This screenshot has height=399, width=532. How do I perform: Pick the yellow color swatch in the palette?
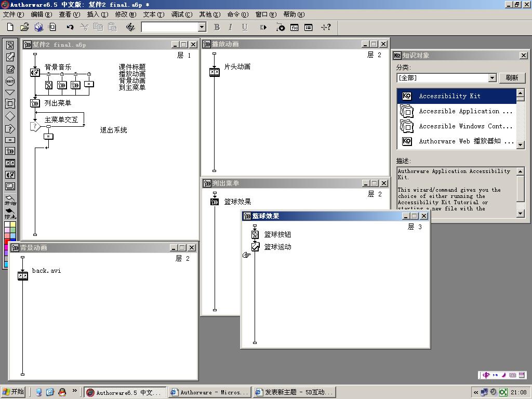13,224
